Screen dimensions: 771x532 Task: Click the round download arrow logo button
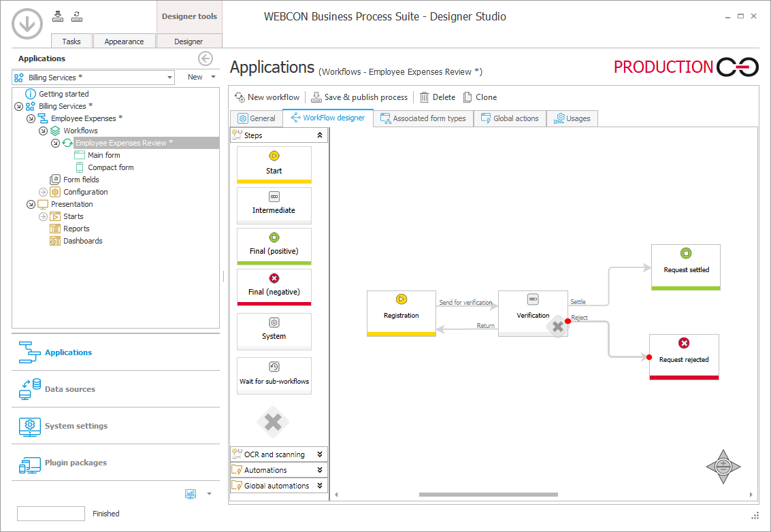point(27,24)
